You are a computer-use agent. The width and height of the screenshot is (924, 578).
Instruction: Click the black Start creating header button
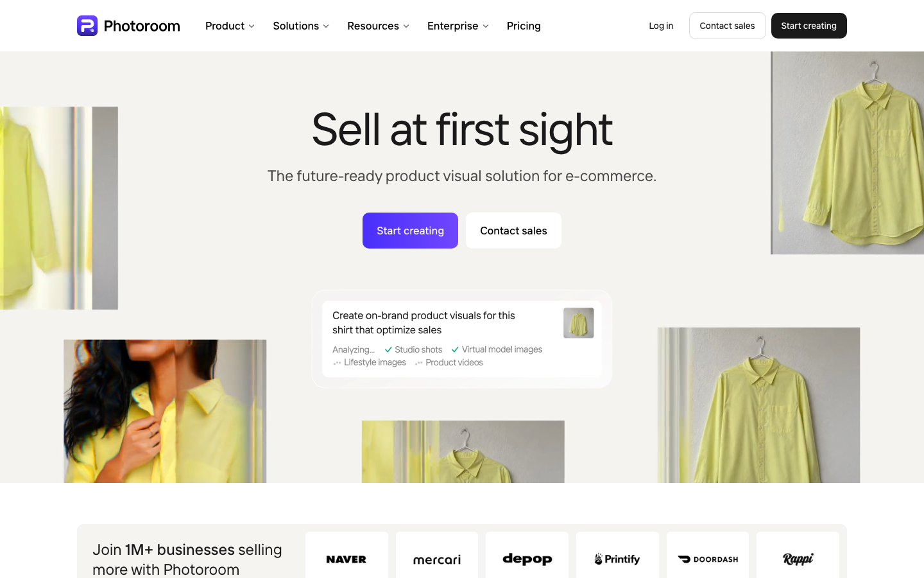tap(809, 26)
